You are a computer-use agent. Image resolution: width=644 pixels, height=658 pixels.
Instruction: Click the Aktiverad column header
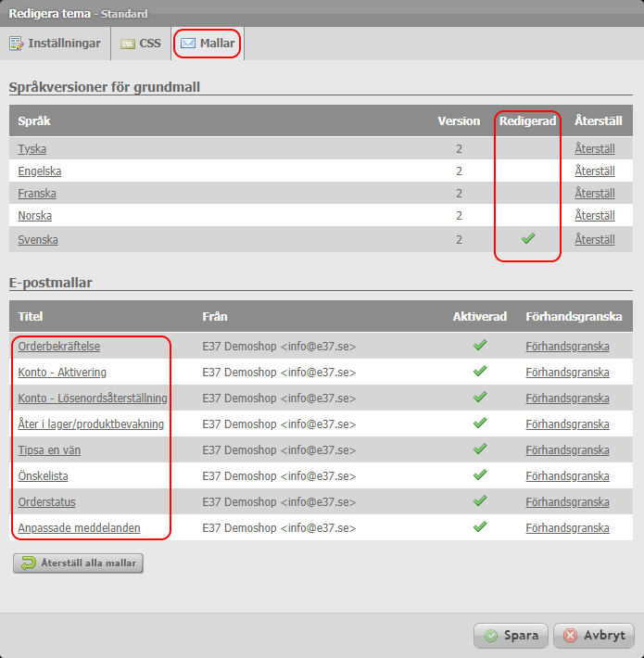tap(480, 316)
